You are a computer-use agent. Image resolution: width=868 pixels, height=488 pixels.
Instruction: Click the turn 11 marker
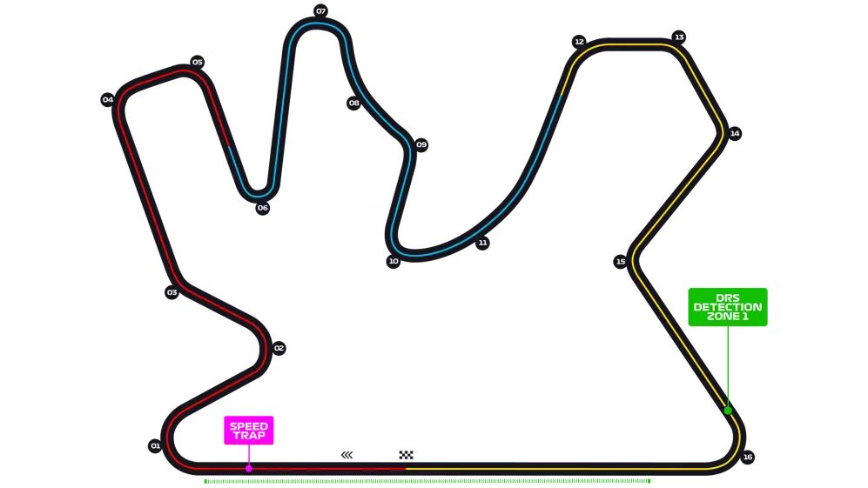point(482,243)
